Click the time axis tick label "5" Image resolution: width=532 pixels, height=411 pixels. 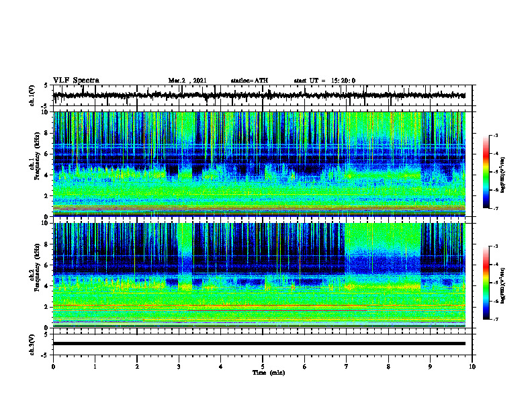point(263,367)
